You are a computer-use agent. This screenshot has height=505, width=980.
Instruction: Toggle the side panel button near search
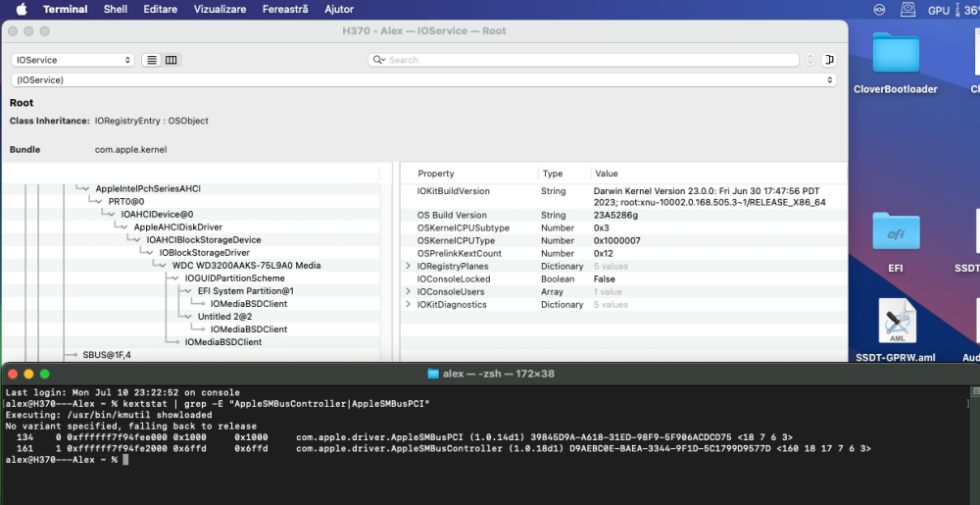pyautogui.click(x=829, y=60)
